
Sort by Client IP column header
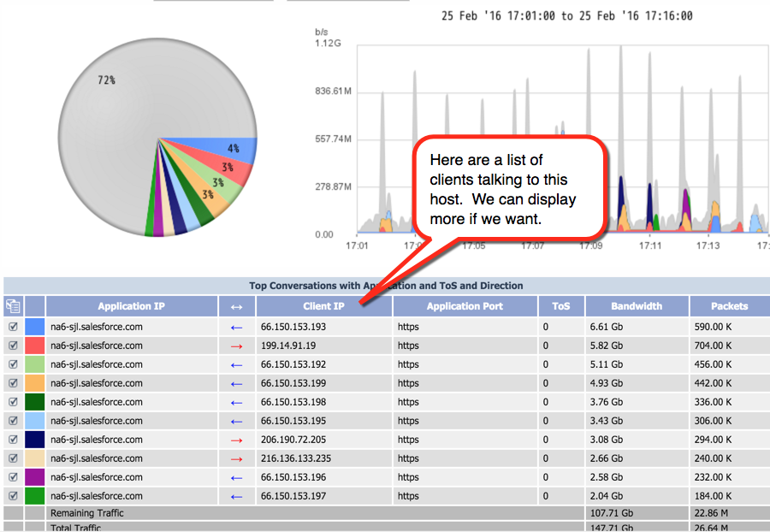[324, 306]
